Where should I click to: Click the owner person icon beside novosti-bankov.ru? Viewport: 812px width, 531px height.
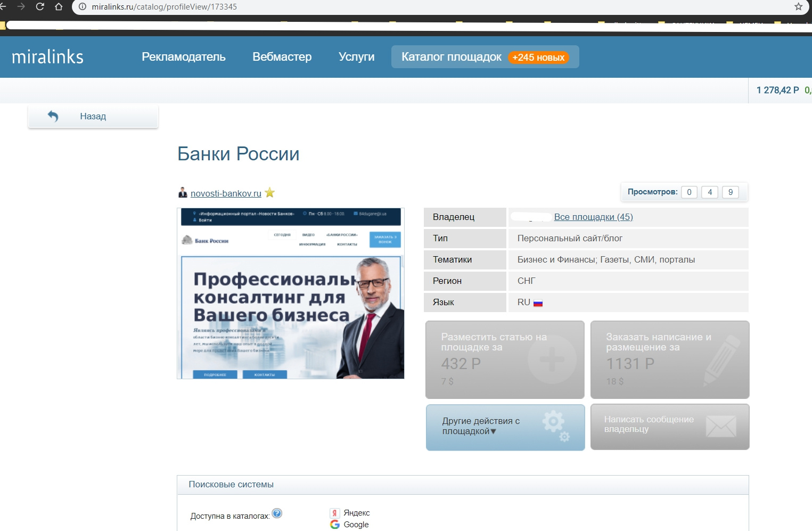click(183, 192)
